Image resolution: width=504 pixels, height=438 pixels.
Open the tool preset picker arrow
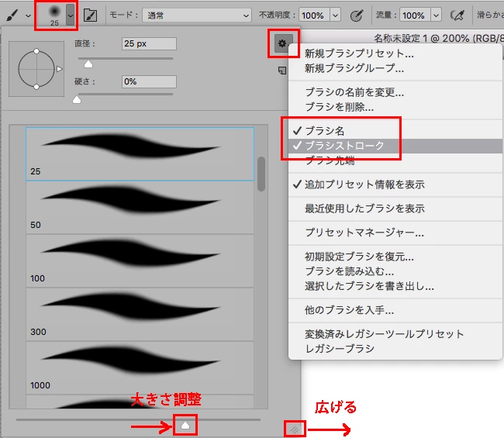28,16
